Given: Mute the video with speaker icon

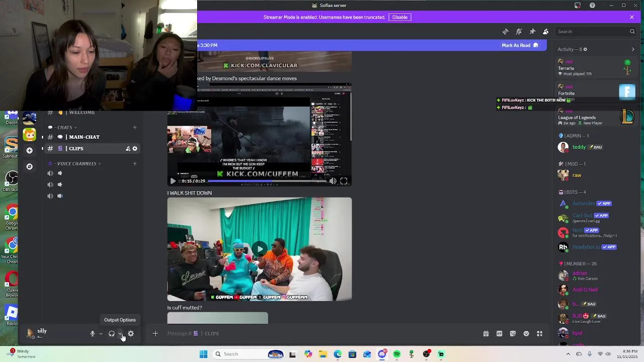Looking at the screenshot, I should [x=333, y=181].
